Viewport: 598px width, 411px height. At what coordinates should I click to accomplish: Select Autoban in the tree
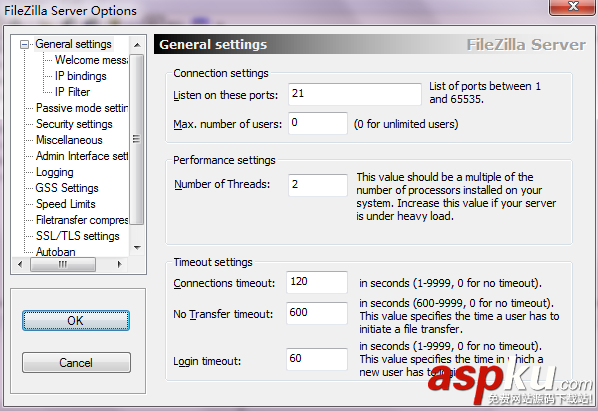coord(56,252)
